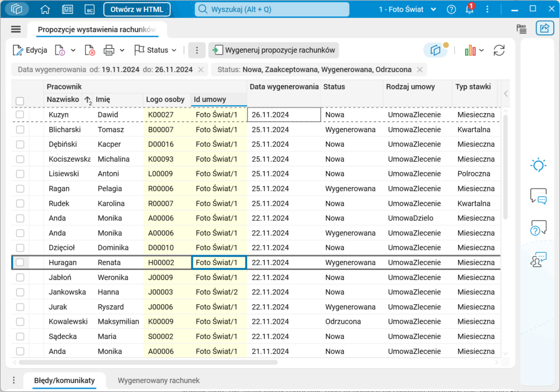Screen dimensions: 560x392
Task: Open the help question mark icon
Action: 451,10
